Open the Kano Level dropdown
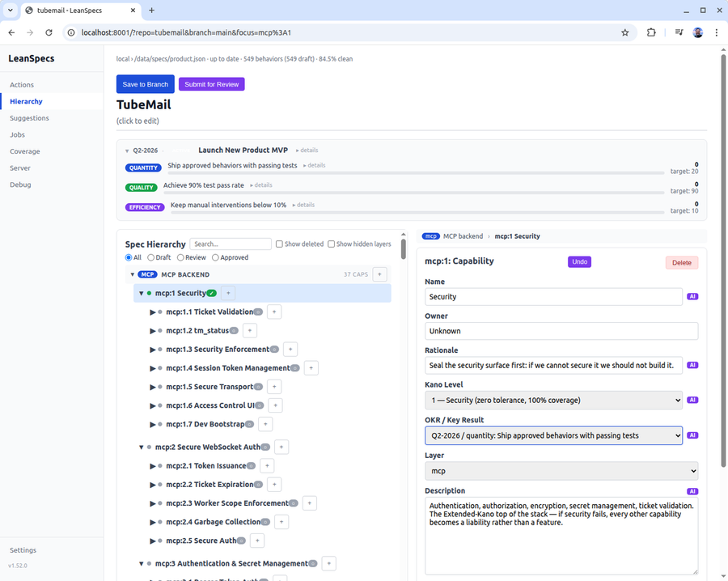 click(553, 401)
